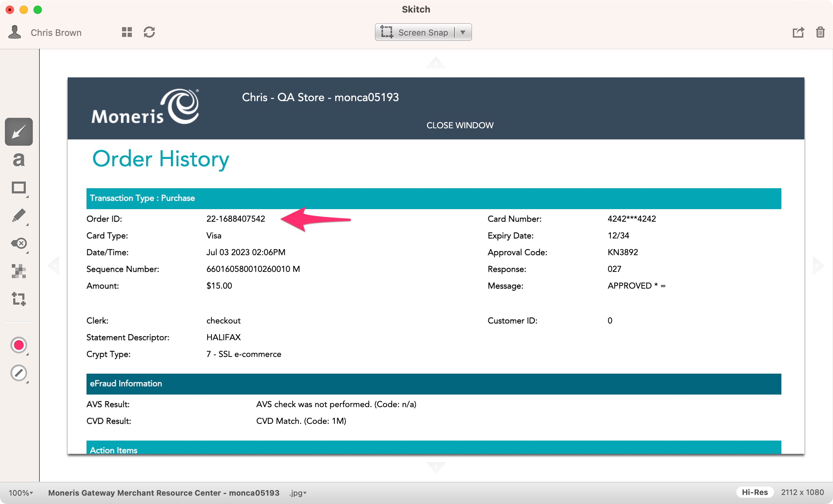Screen dimensions: 833x504
Task: Change the .jpg file format dropdown
Action: pos(298,493)
